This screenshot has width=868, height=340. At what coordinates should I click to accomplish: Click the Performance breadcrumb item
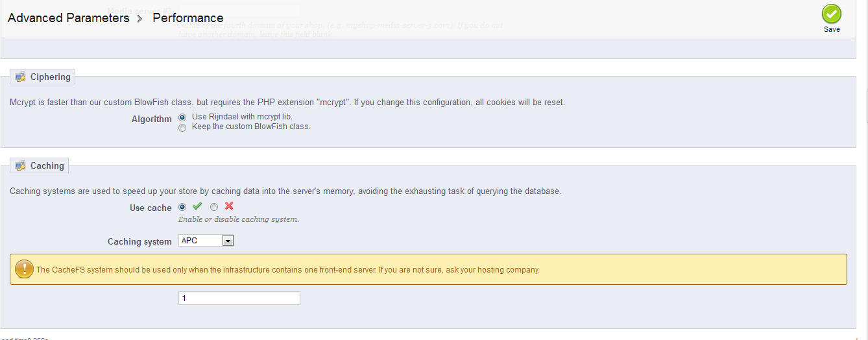(188, 18)
